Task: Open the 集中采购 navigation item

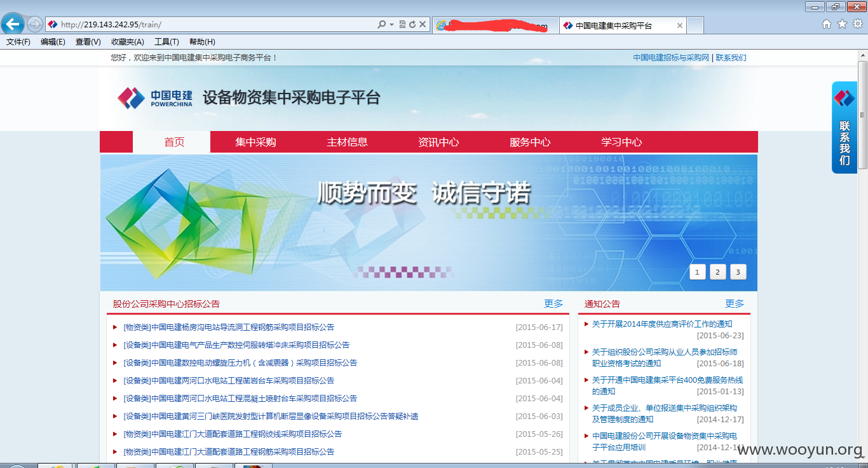Action: click(x=256, y=142)
